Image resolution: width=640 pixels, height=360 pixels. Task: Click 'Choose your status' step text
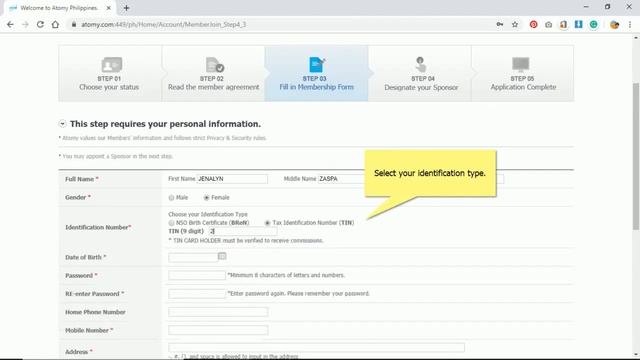pos(109,87)
